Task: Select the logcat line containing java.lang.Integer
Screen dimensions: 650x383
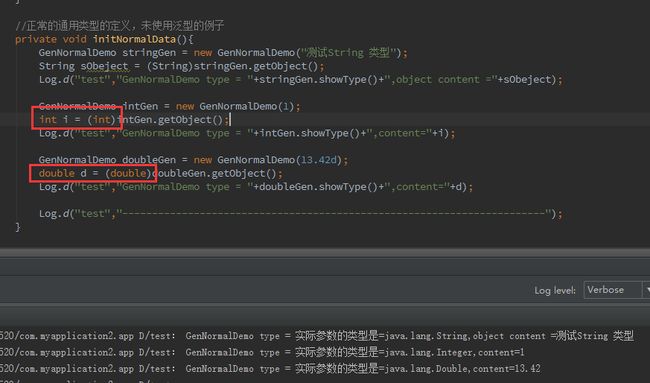Action: point(262,352)
